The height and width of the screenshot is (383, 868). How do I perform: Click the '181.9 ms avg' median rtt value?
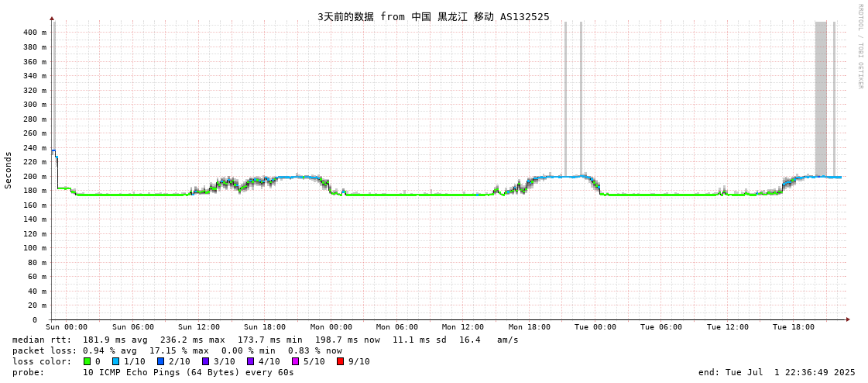115,340
